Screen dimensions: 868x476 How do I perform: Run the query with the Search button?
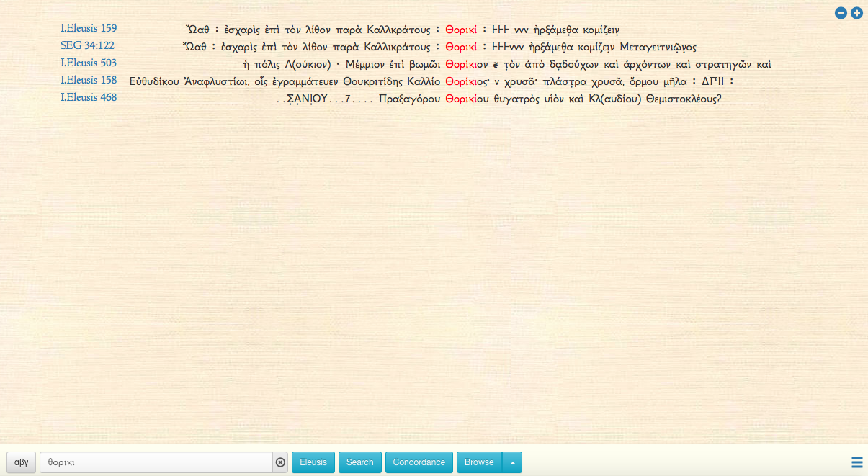359,462
